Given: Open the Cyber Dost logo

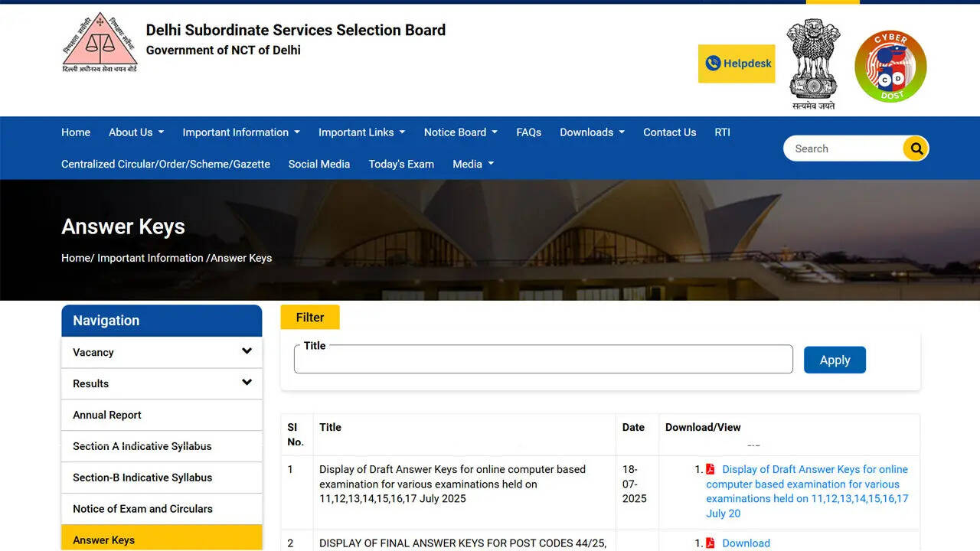Looking at the screenshot, I should point(890,66).
